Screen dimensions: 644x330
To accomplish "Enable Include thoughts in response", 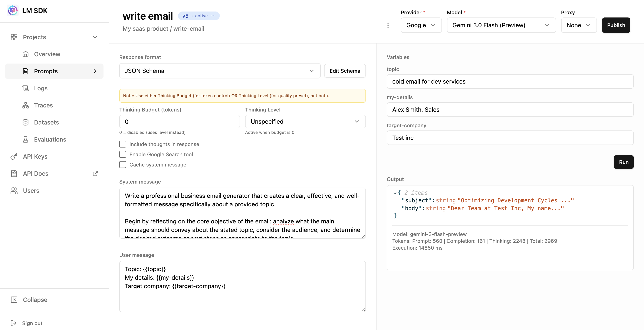I will pos(122,144).
